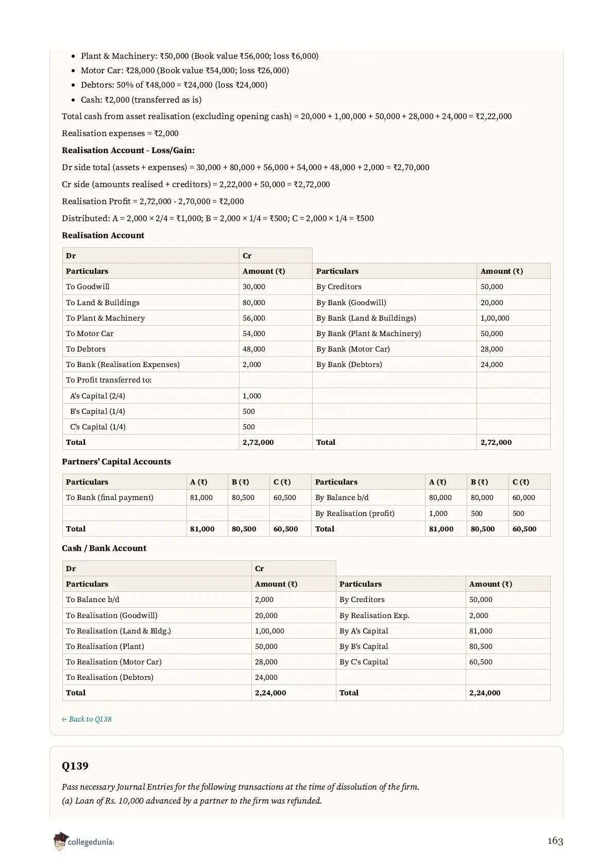Click the page number 163
Viewport: 613px width, 868px height.
(555, 841)
